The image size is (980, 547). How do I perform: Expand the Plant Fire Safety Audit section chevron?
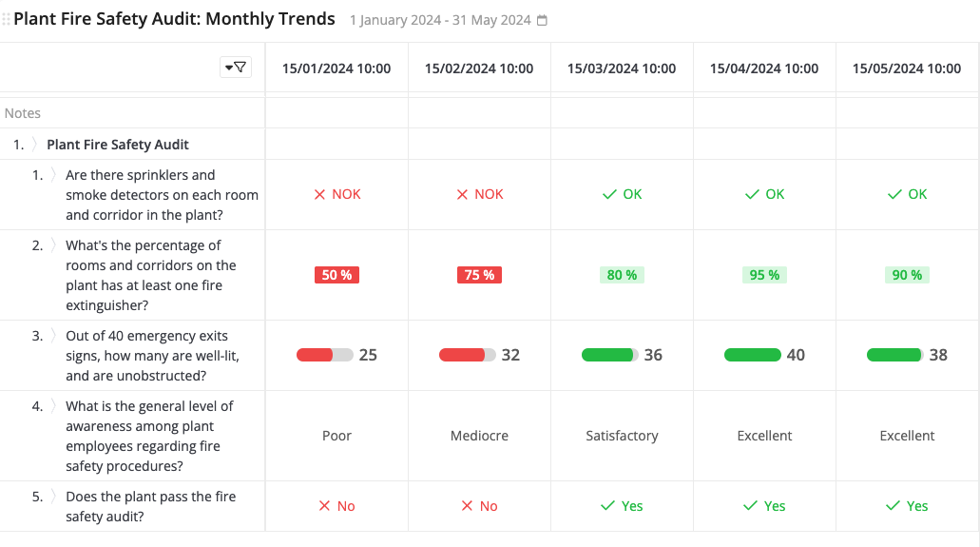click(x=35, y=145)
